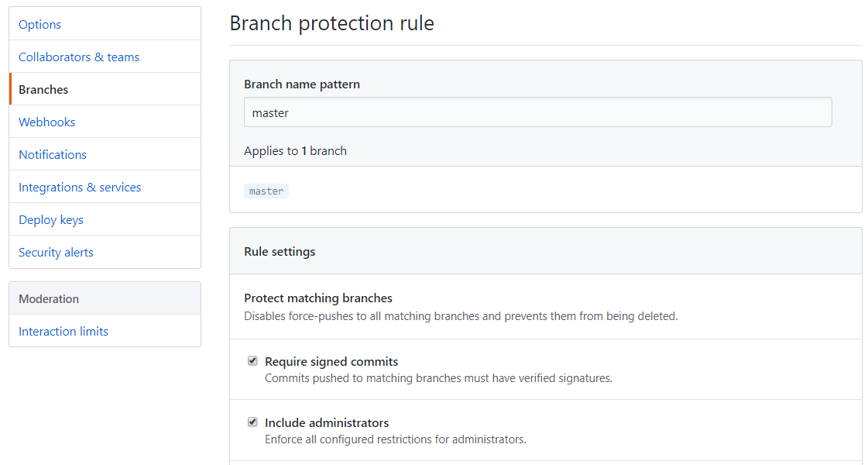The width and height of the screenshot is (868, 465).
Task: Click the master branch tag
Action: 266,191
